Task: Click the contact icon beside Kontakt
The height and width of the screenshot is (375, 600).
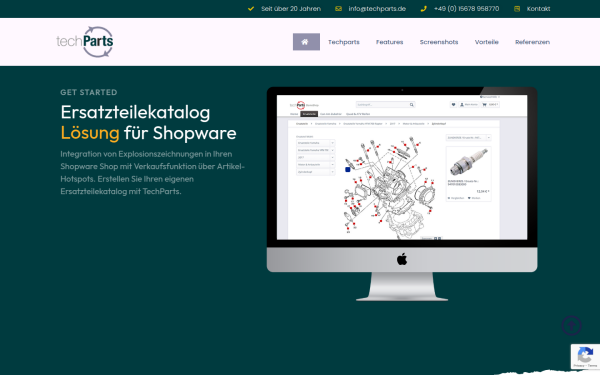Action: 517,9
